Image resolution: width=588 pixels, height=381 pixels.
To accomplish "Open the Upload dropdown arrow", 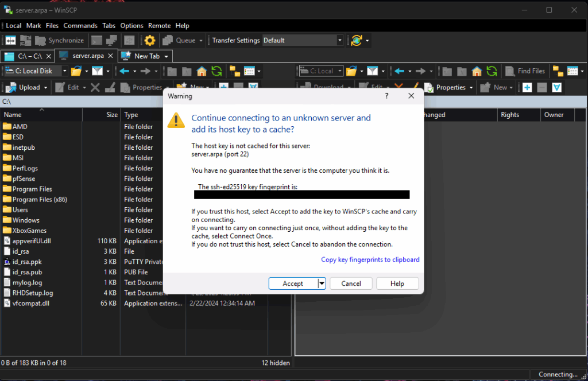I will 46,88.
